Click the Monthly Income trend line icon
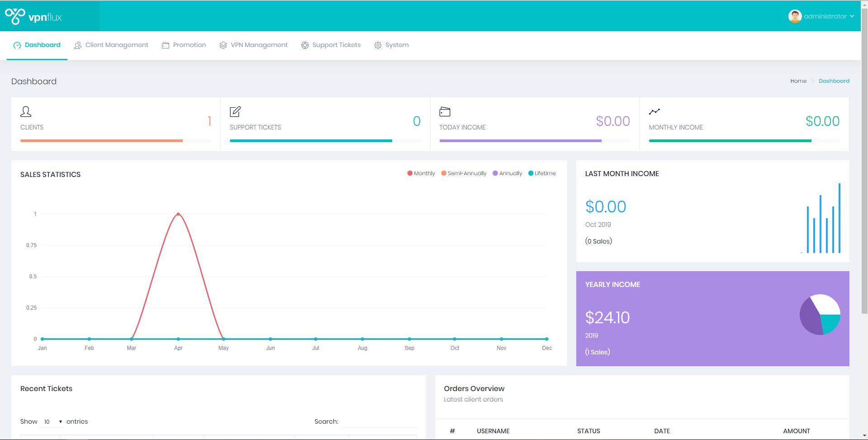 [654, 111]
